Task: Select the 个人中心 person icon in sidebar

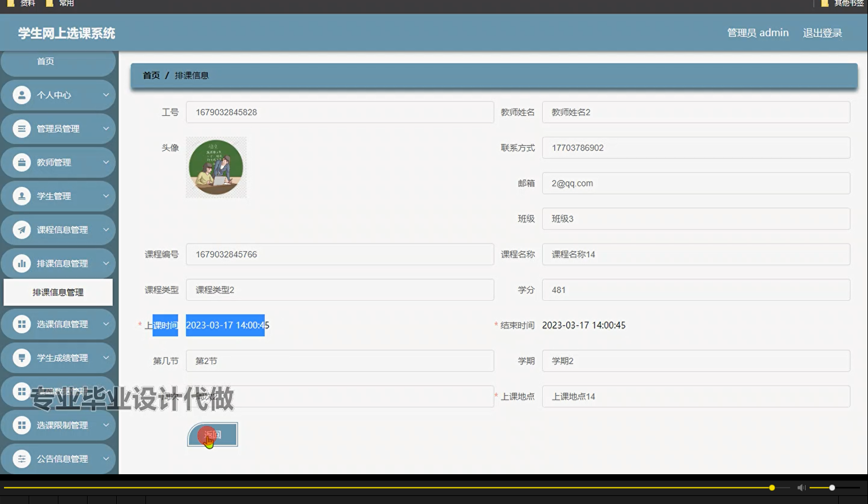Action: [21, 94]
